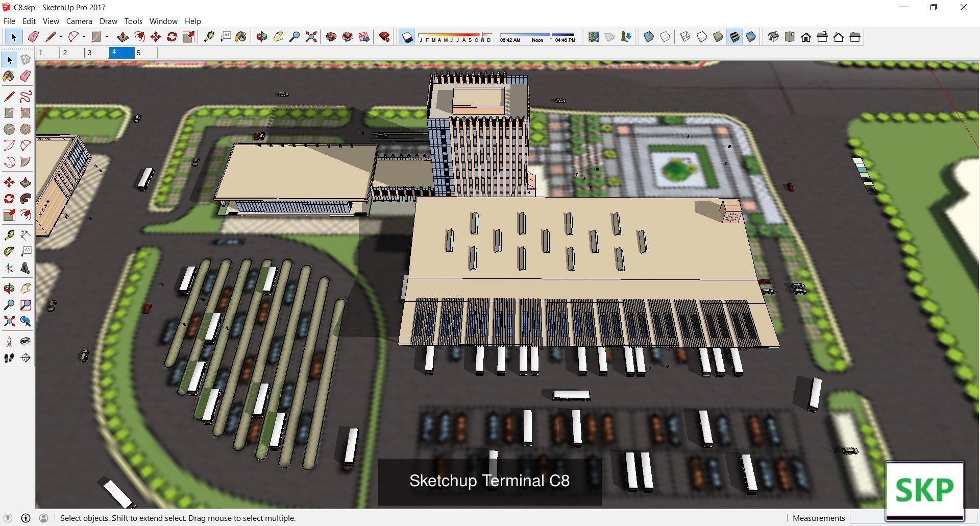Screen dimensions: 980x526
Task: Select the Polygon tool in the side toolbar
Action: tap(26, 129)
